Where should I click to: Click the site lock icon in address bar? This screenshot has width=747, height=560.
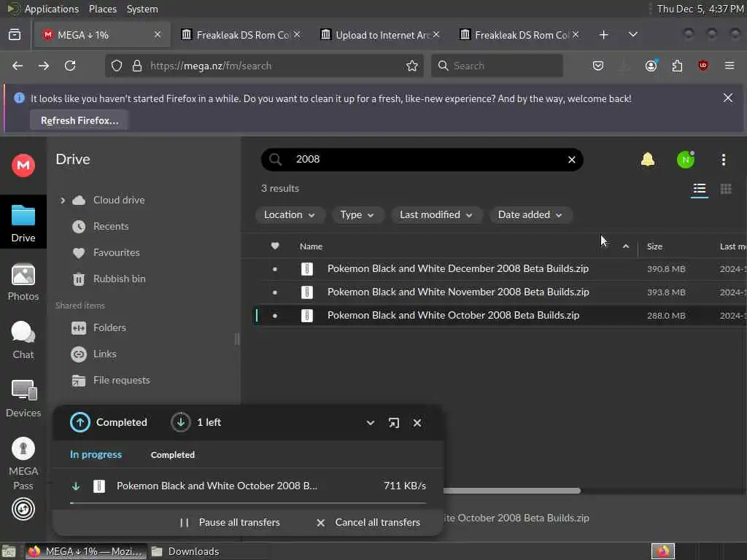point(136,66)
